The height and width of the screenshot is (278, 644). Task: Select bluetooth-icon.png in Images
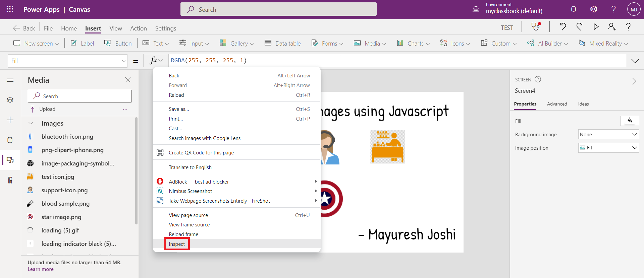tap(67, 136)
